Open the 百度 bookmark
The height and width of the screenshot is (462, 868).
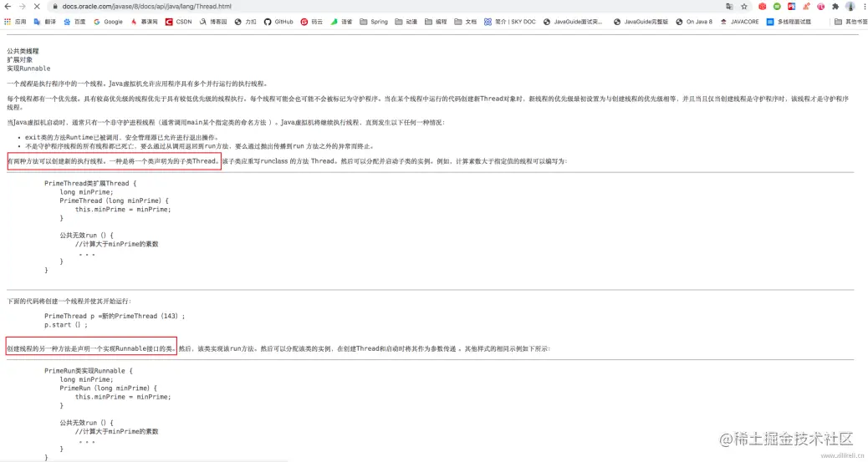(74, 22)
